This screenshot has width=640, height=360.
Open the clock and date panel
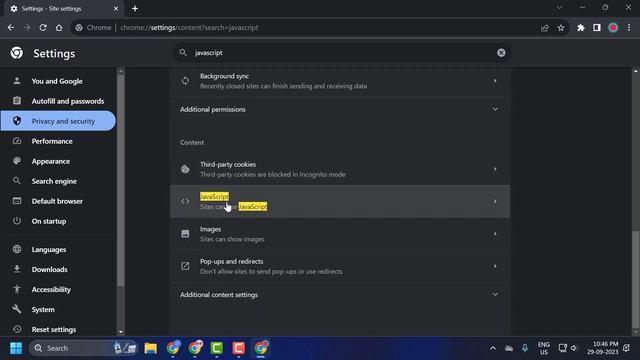pyautogui.click(x=603, y=348)
